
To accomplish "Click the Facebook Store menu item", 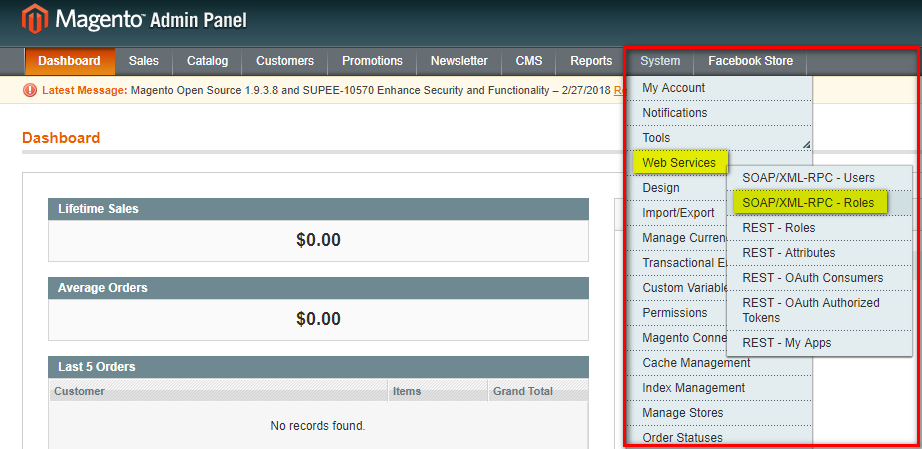I will tap(750, 61).
